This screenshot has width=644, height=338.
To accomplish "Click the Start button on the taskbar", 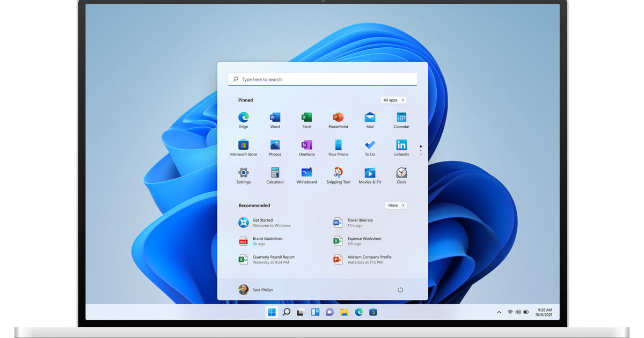I will (272, 312).
